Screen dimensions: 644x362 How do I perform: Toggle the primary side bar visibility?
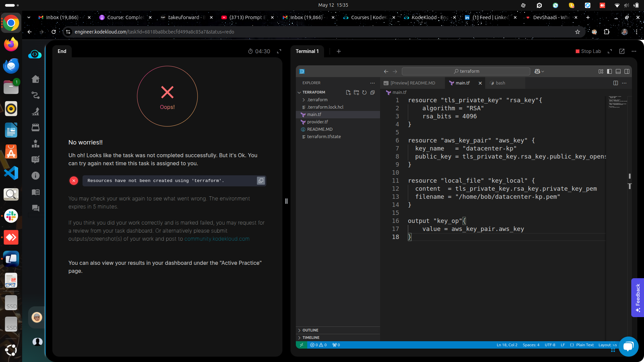pyautogui.click(x=609, y=71)
